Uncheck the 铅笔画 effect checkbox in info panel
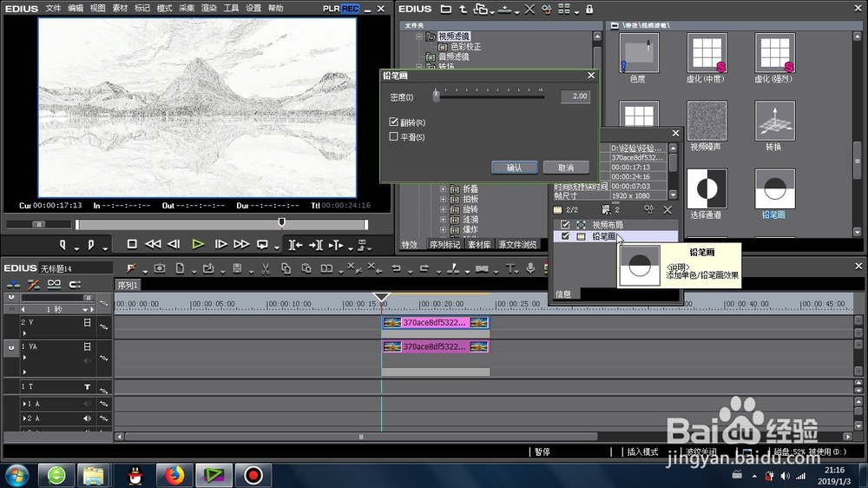The width and height of the screenshot is (868, 488). tap(565, 236)
